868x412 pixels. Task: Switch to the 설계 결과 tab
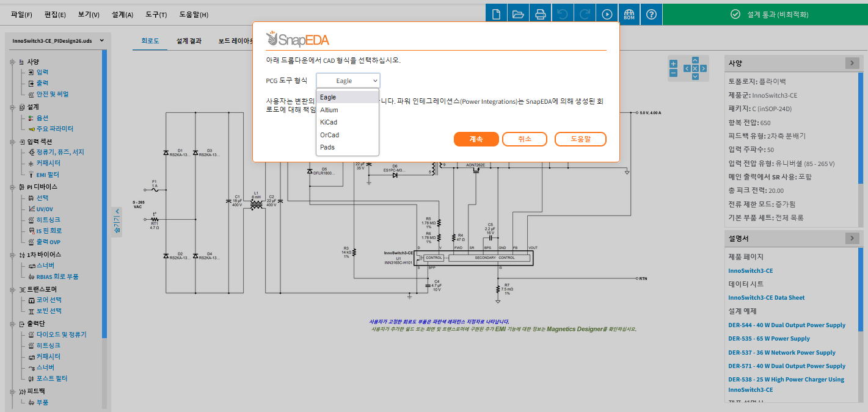tap(189, 41)
